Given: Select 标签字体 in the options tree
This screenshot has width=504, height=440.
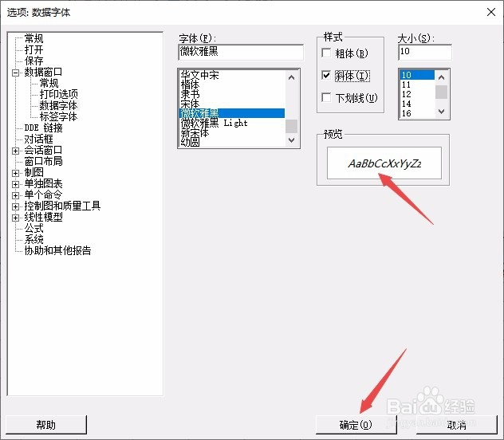Looking at the screenshot, I should tap(58, 116).
